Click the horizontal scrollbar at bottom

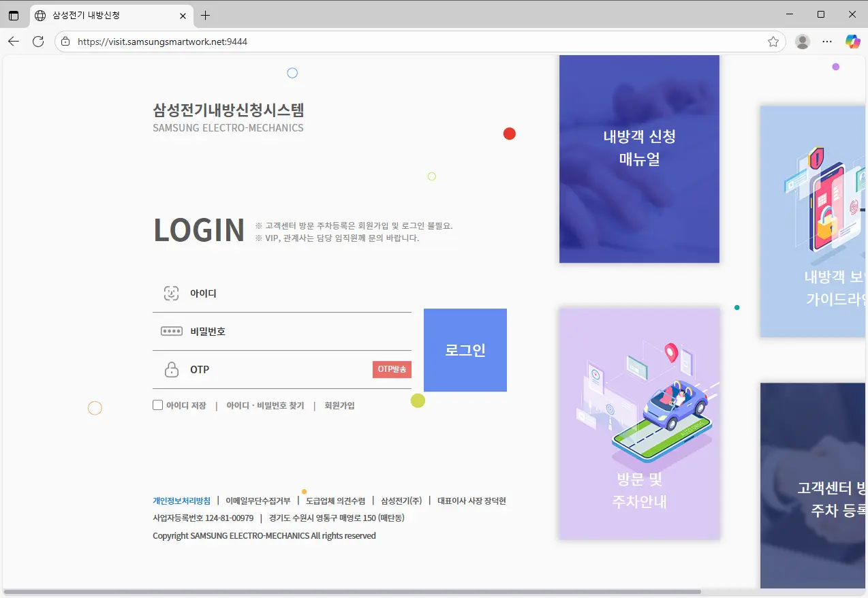tap(352, 592)
